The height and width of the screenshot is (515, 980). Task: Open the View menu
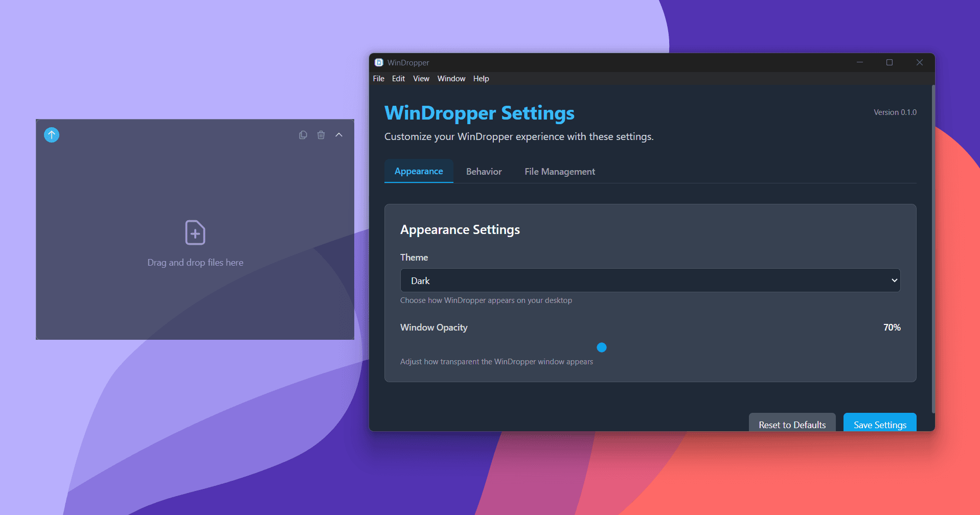pos(421,78)
